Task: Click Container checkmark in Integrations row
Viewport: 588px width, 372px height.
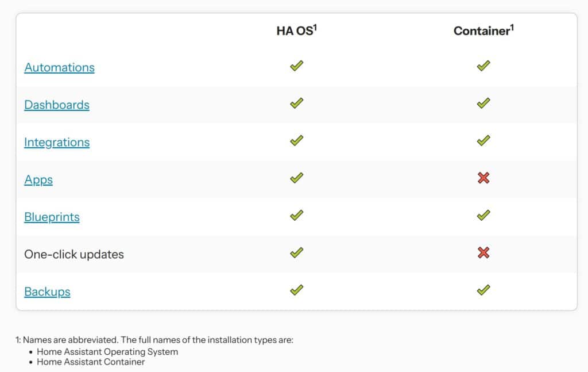Action: 483,141
